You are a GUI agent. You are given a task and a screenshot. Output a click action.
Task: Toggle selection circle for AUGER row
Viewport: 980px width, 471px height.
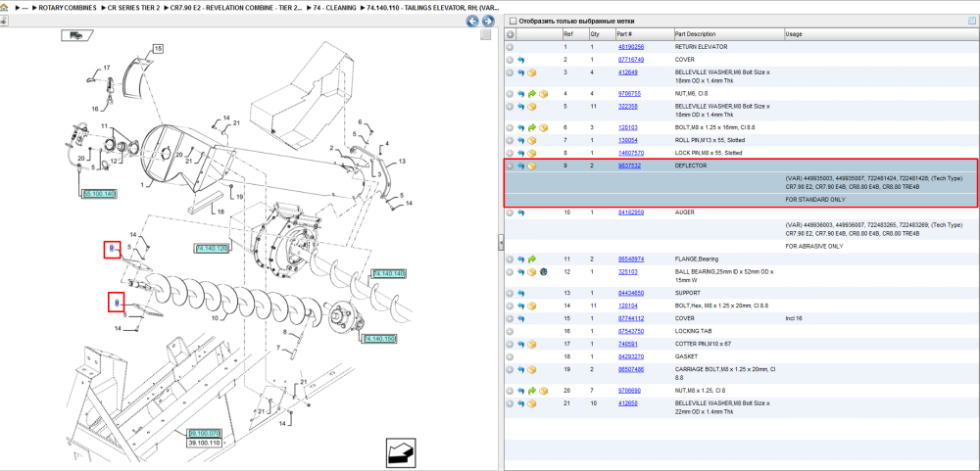tap(510, 212)
